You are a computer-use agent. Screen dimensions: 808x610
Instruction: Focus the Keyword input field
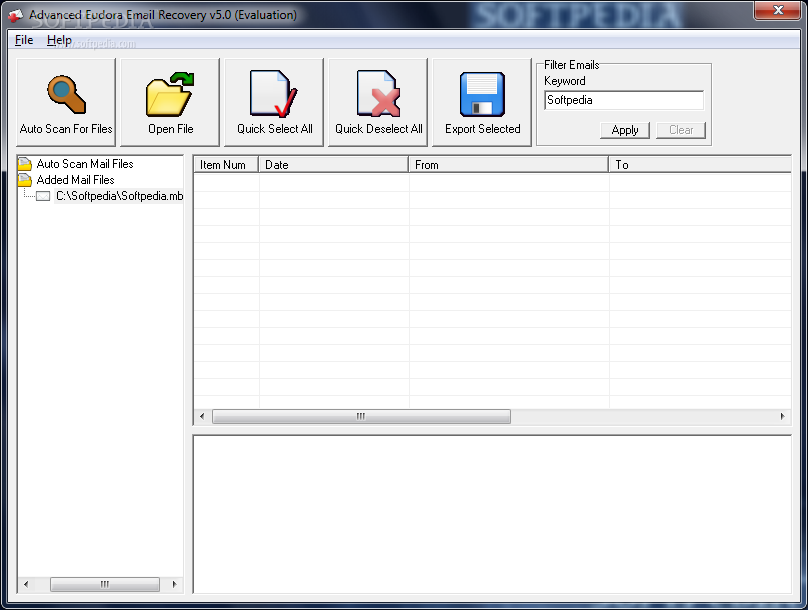[624, 100]
